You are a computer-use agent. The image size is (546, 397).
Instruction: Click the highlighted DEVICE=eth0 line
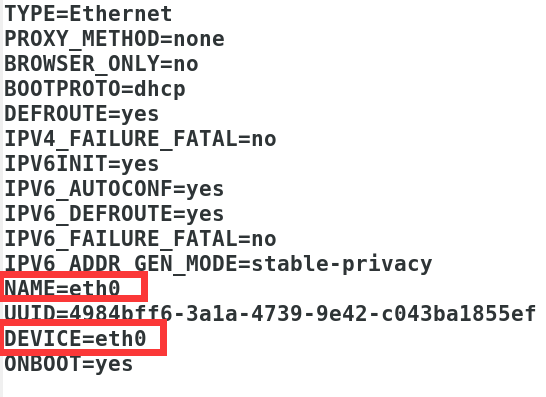(x=75, y=339)
